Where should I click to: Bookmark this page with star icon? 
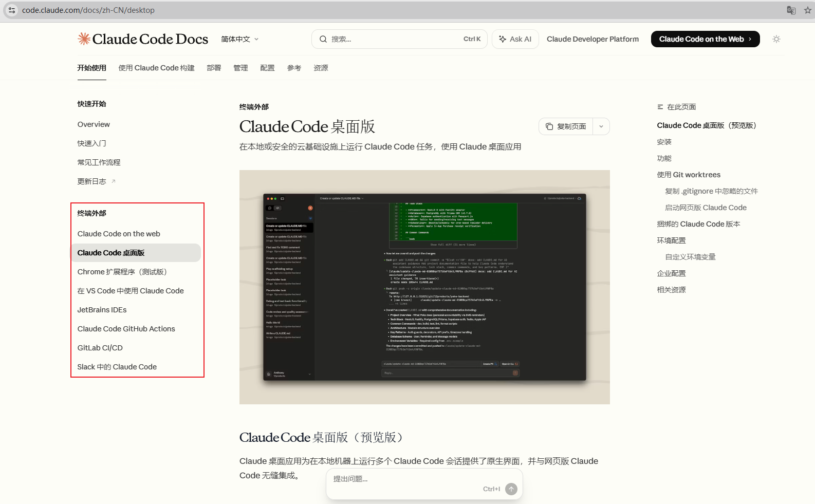coord(808,10)
